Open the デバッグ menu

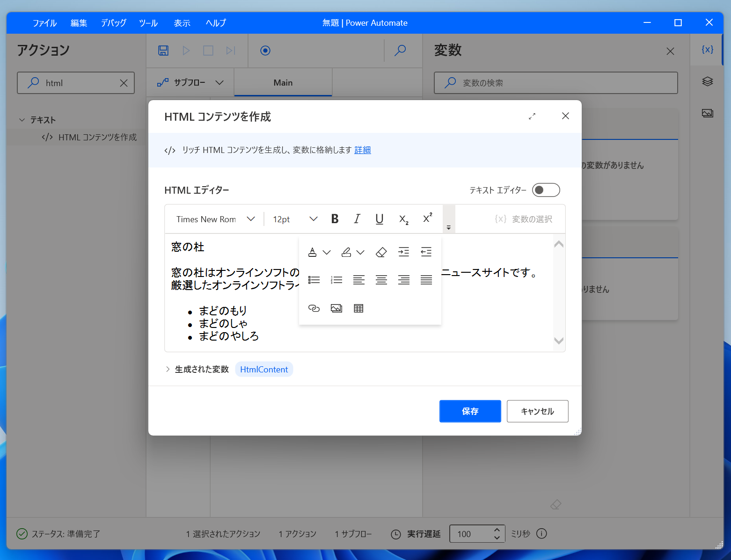pos(113,22)
